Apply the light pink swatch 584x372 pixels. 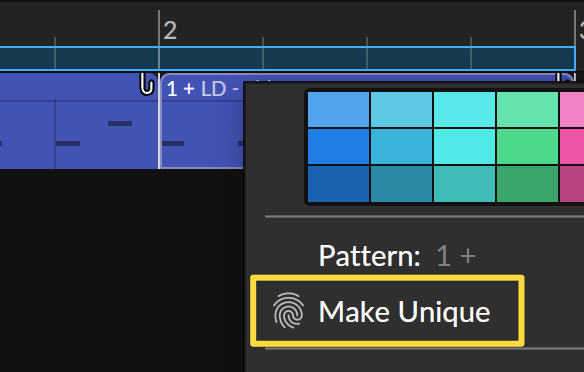572,109
